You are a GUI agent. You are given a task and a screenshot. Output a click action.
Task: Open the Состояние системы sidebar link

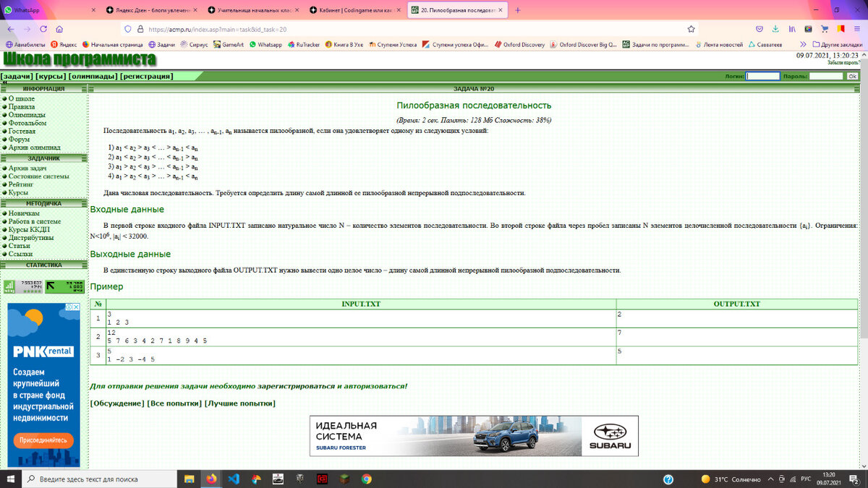click(38, 176)
